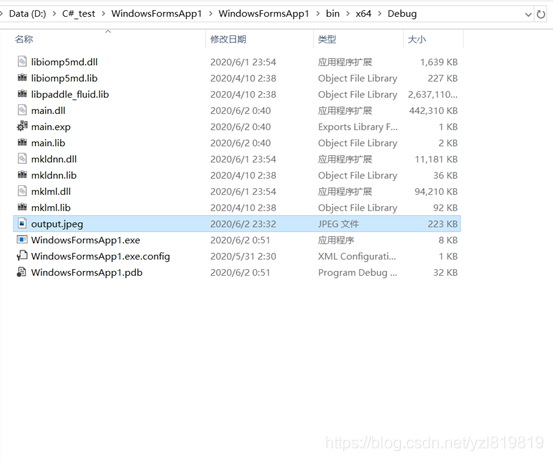Expand the chevron after C#_test
The image size is (553, 461).
point(103,14)
